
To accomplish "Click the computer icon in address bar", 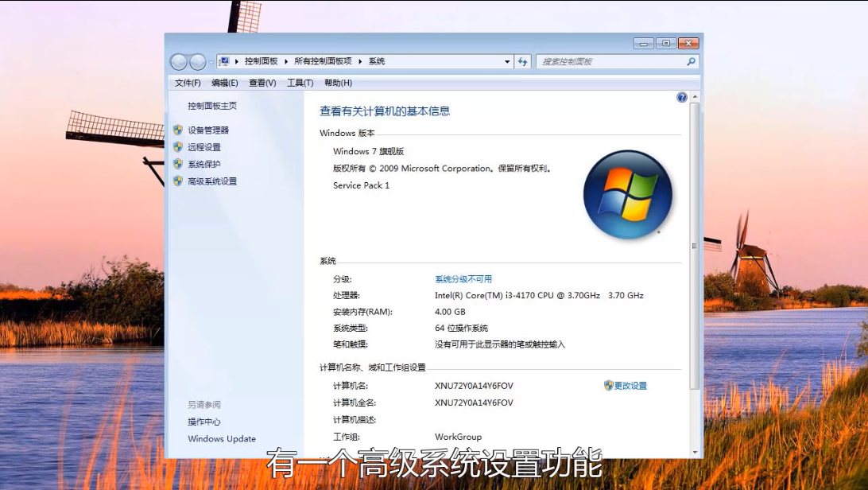I will coord(224,61).
